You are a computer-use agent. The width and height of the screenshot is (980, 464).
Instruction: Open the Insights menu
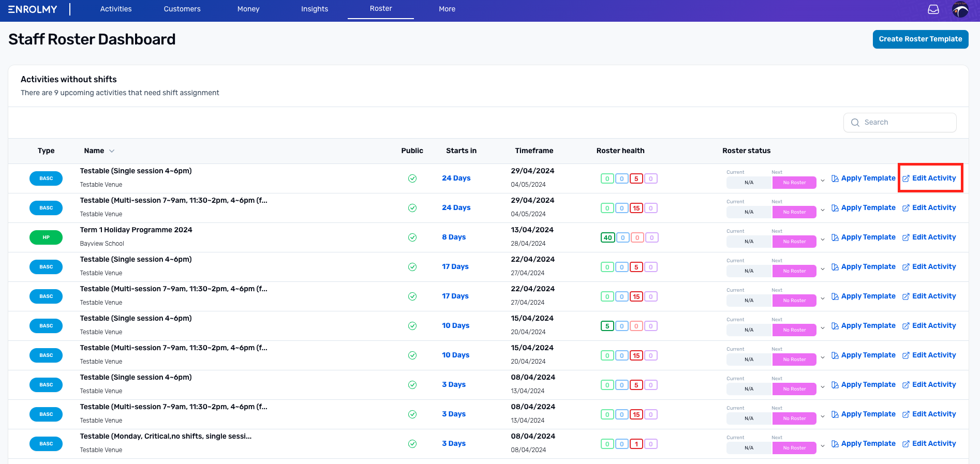315,9
